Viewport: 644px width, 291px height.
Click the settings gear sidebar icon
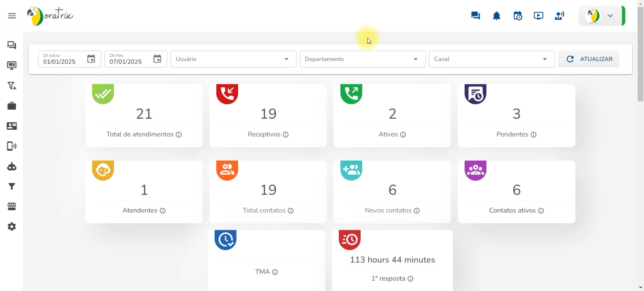(12, 227)
